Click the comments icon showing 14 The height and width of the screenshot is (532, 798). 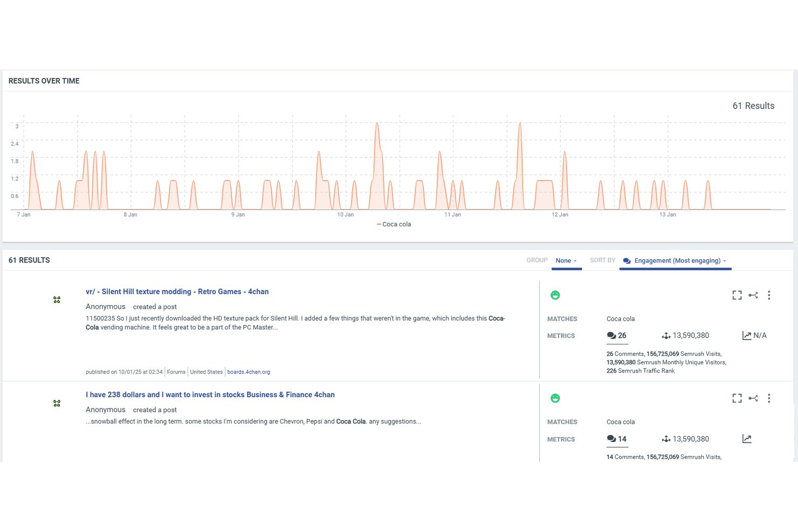click(611, 439)
